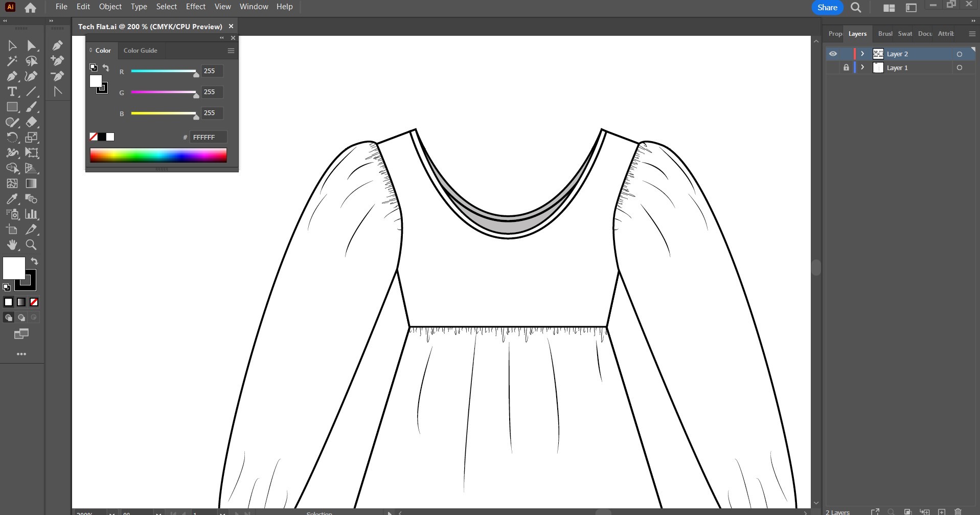980x515 pixels.
Task: Expand Layer 2 contents
Action: pyautogui.click(x=862, y=54)
